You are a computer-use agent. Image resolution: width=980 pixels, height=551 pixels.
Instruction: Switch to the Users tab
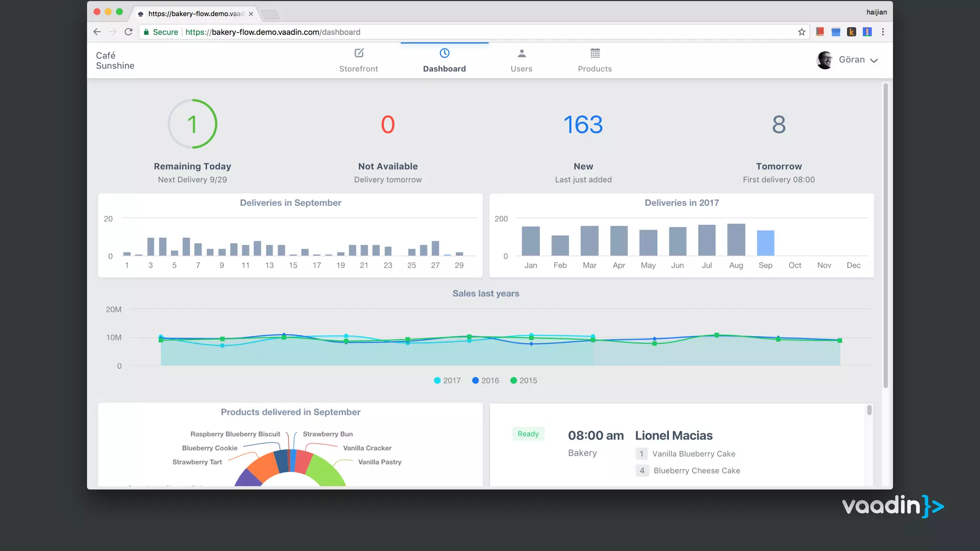pyautogui.click(x=521, y=69)
